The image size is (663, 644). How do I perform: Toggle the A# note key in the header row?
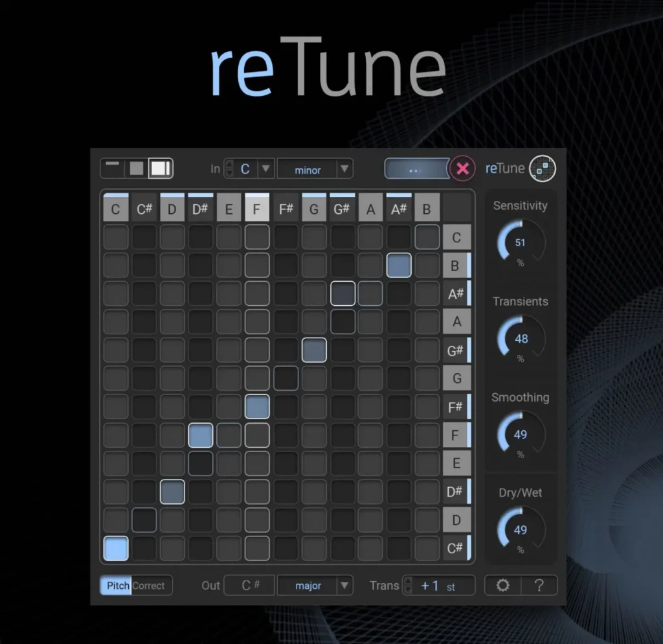click(x=399, y=207)
